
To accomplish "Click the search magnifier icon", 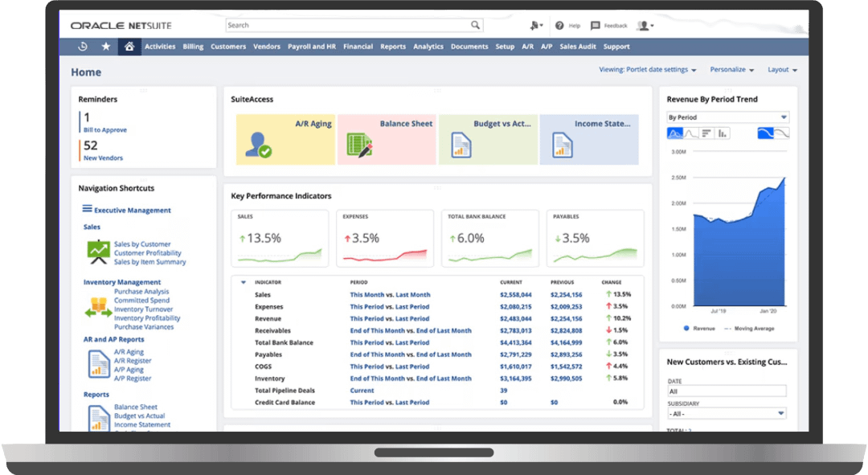I will 475,25.
